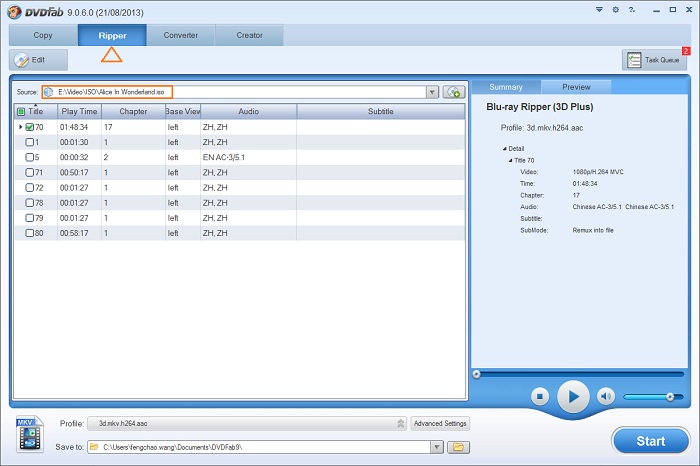Uncheck title 70 checkbox
Image resolution: width=700 pixels, height=466 pixels.
29,127
